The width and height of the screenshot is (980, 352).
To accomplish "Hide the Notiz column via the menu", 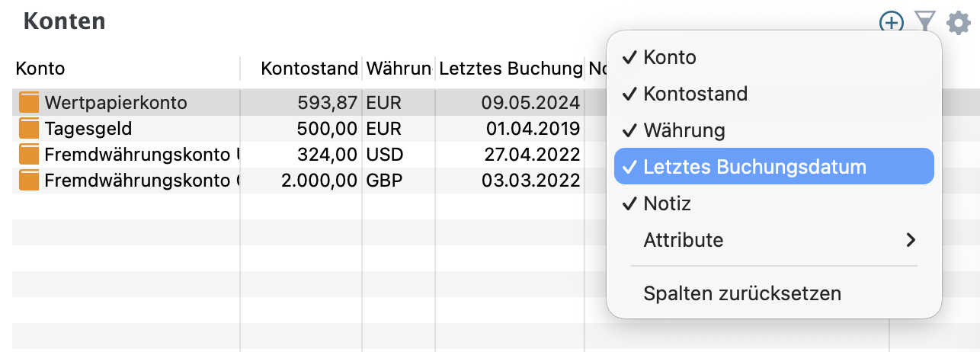I will click(667, 203).
